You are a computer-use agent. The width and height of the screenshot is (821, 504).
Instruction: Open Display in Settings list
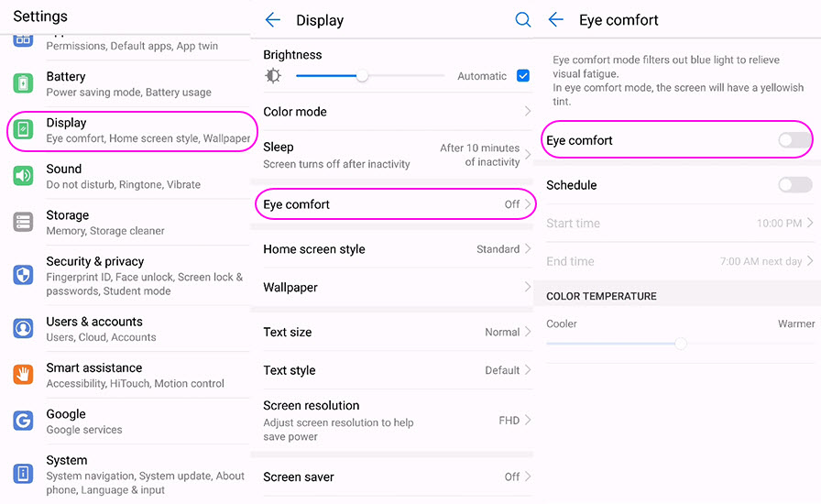(128, 130)
